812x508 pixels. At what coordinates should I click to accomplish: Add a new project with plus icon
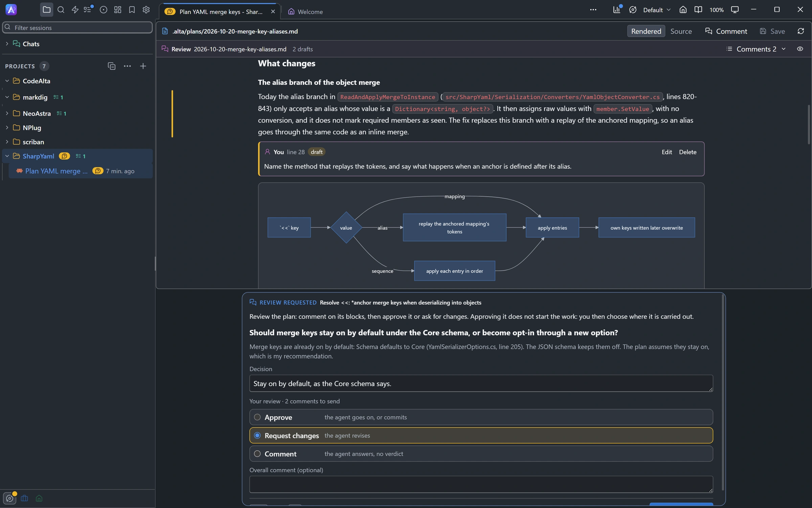[143, 66]
